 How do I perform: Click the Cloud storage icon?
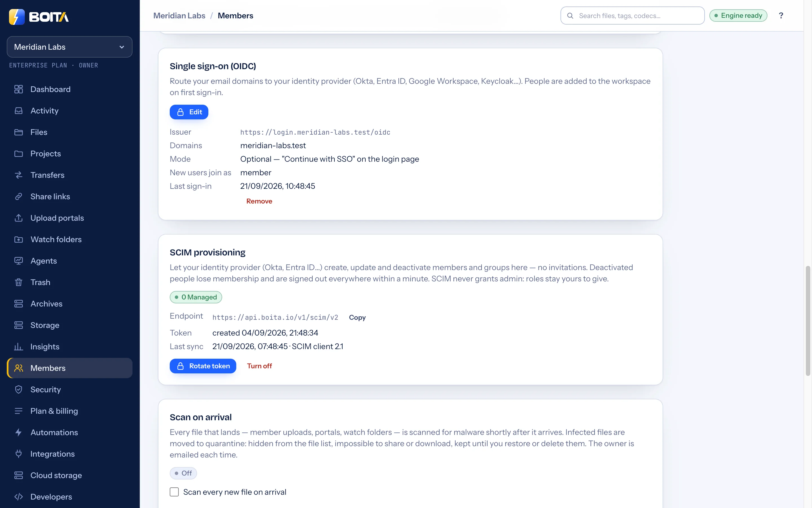(x=18, y=475)
